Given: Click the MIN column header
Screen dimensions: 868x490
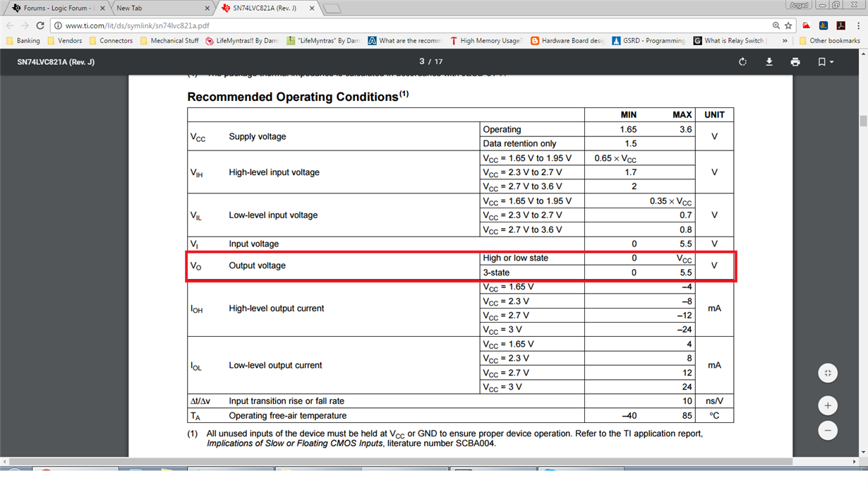Looking at the screenshot, I should (628, 114).
